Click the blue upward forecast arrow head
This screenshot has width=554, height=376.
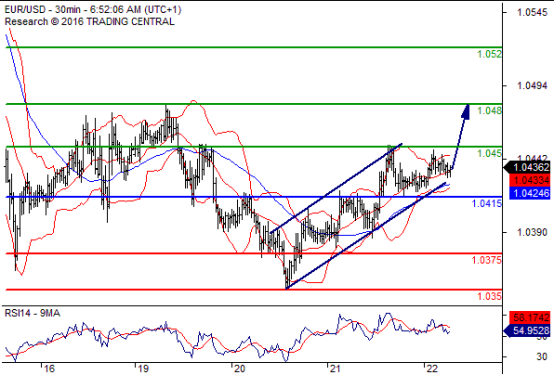[466, 111]
